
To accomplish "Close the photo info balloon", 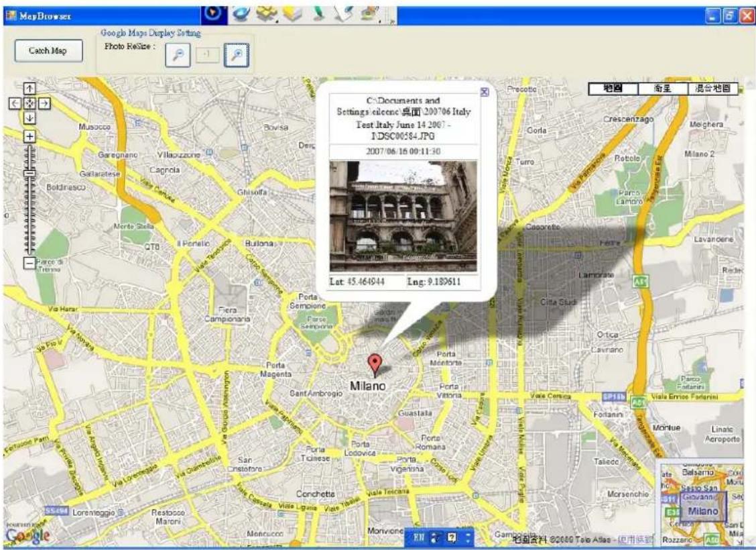I will 485,92.
